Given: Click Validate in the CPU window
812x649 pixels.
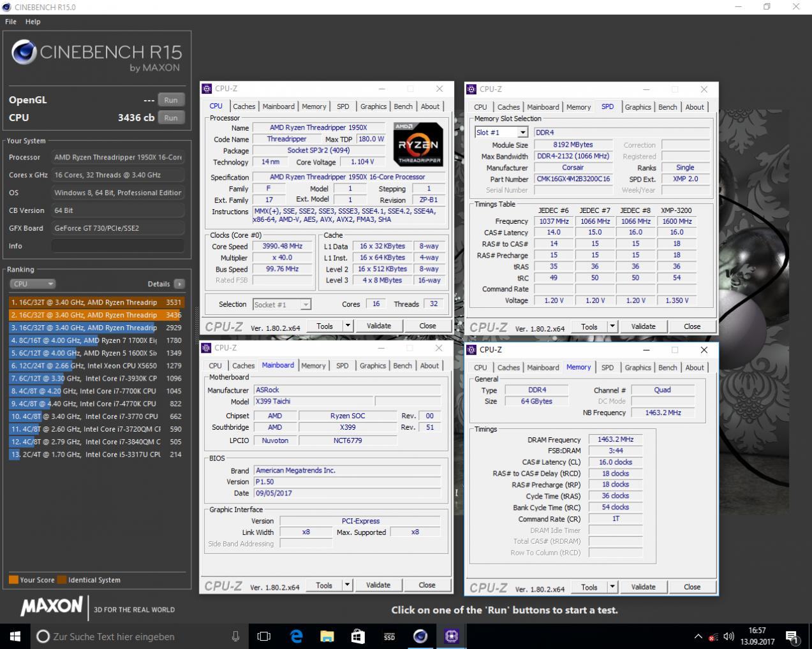Looking at the screenshot, I should click(379, 326).
